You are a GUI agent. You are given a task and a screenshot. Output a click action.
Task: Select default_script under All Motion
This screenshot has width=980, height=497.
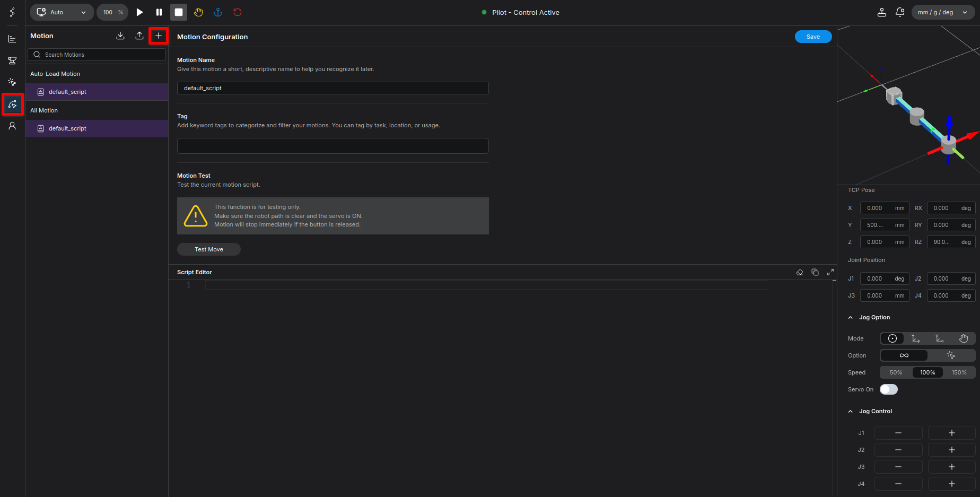pos(67,128)
